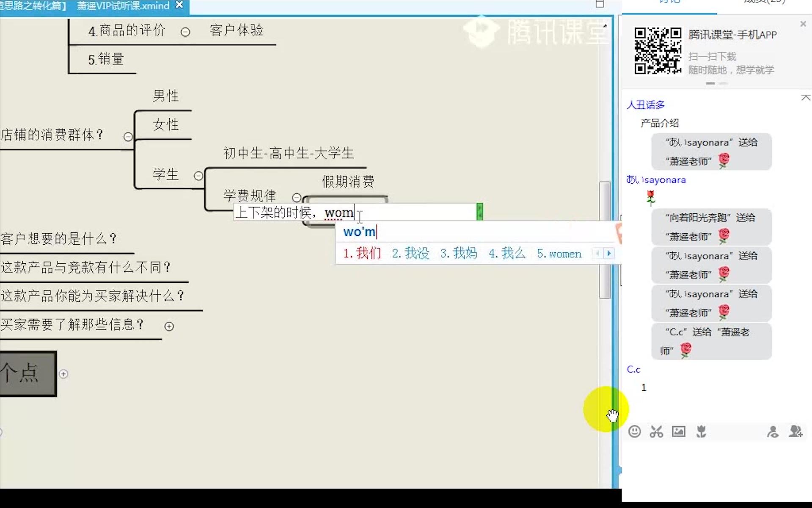Close the 腾讯课堂-手机APP promo banner
812x508 pixels.
[803, 24]
